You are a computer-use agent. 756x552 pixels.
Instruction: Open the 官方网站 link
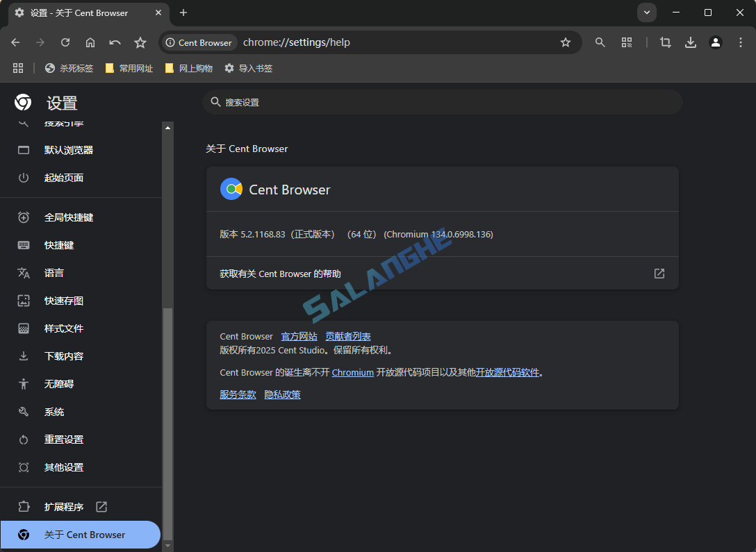click(x=299, y=336)
